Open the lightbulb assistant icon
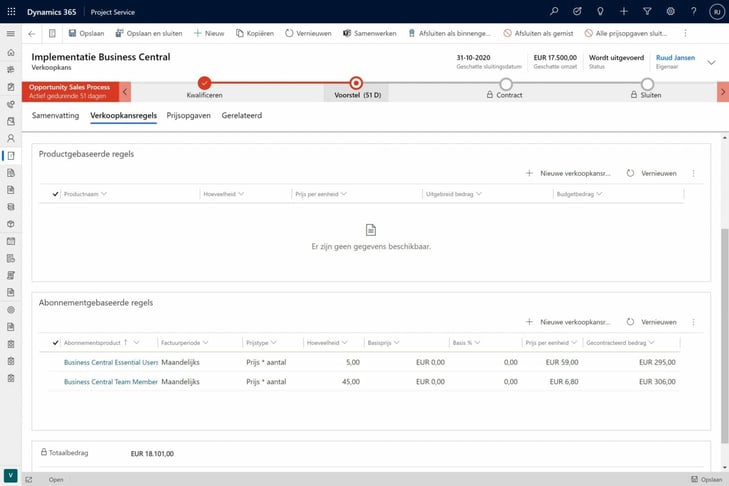 pyautogui.click(x=600, y=11)
